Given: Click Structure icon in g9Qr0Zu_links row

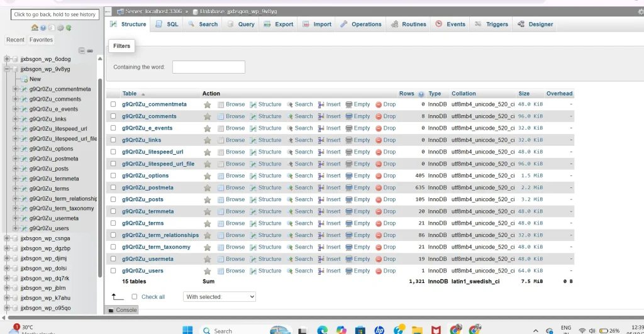Looking at the screenshot, I should click(x=253, y=140).
